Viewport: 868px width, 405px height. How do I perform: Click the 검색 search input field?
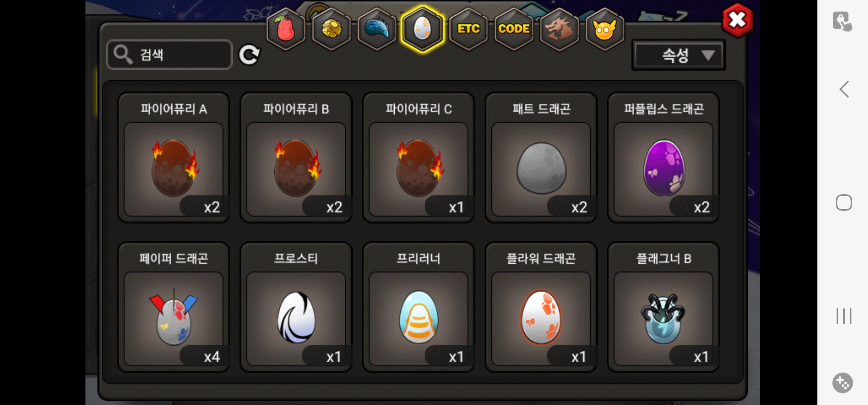coord(169,55)
